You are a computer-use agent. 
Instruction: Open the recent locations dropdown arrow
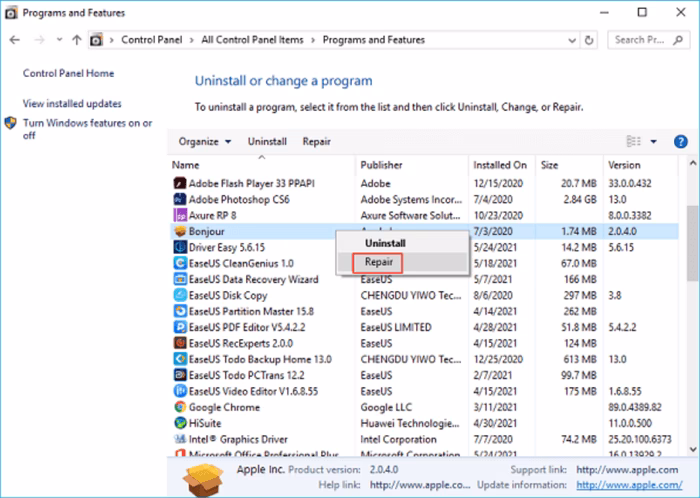coord(59,40)
